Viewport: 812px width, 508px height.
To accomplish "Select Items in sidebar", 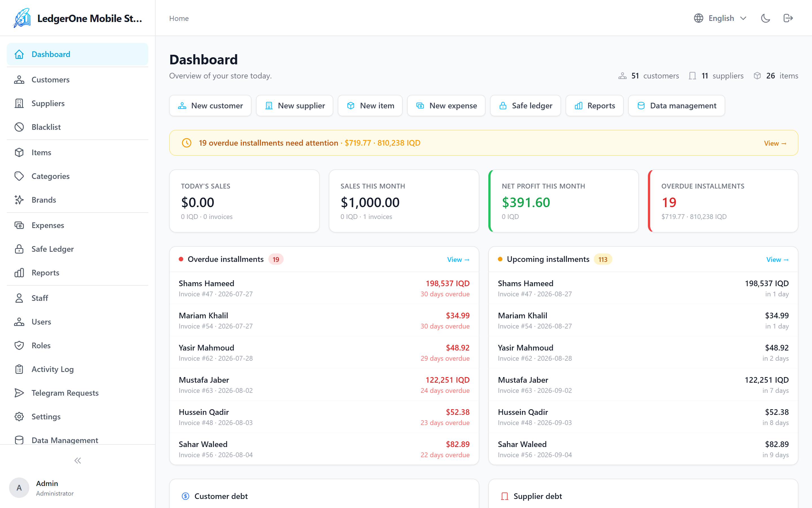I will click(x=78, y=152).
